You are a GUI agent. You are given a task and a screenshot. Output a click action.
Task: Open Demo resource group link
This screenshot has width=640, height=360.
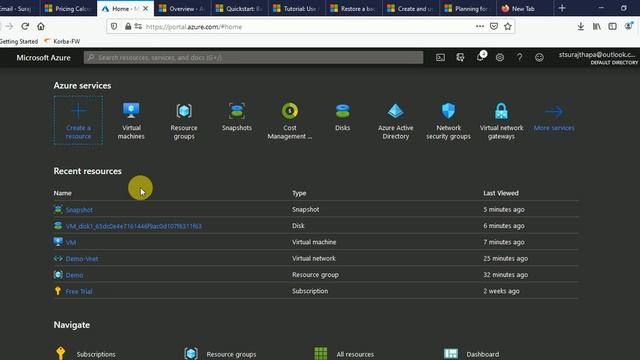[x=74, y=275]
